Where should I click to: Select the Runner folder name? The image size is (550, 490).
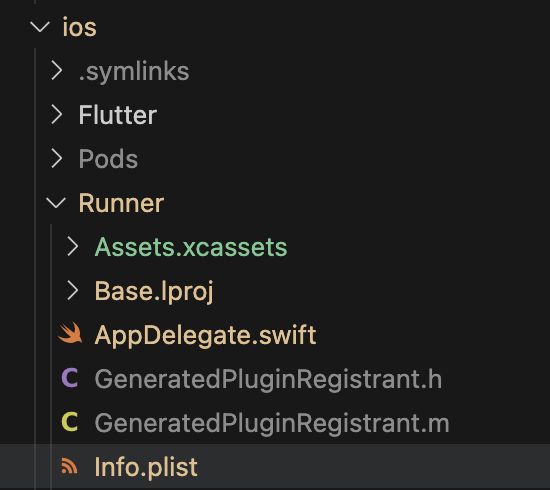[x=121, y=203]
